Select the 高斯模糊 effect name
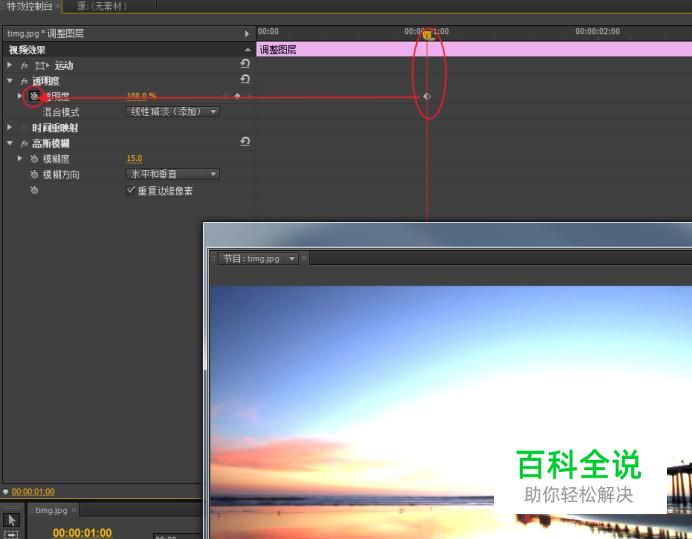Image resolution: width=692 pixels, height=539 pixels. coord(50,143)
